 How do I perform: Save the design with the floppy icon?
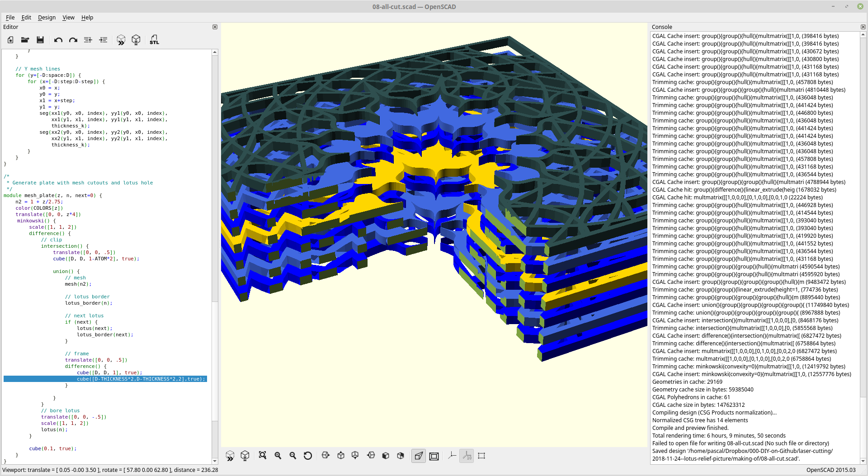click(x=40, y=40)
